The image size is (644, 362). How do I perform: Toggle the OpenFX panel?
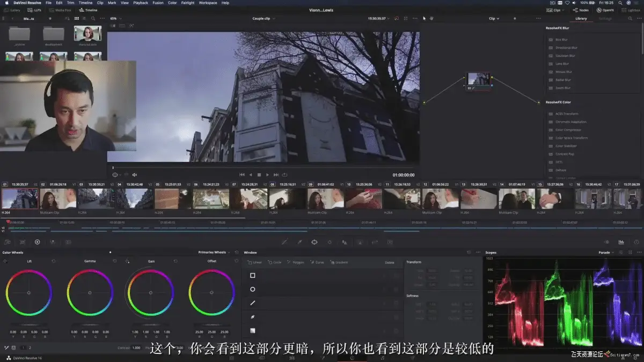[605, 10]
